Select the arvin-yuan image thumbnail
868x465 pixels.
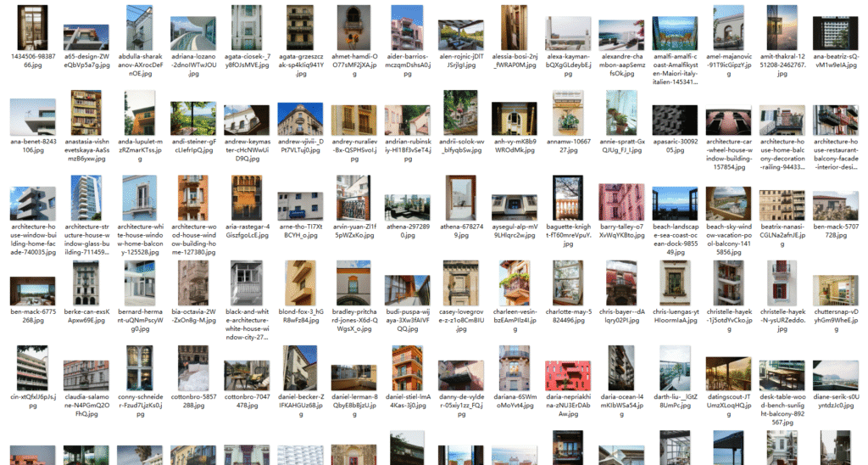[x=354, y=198]
